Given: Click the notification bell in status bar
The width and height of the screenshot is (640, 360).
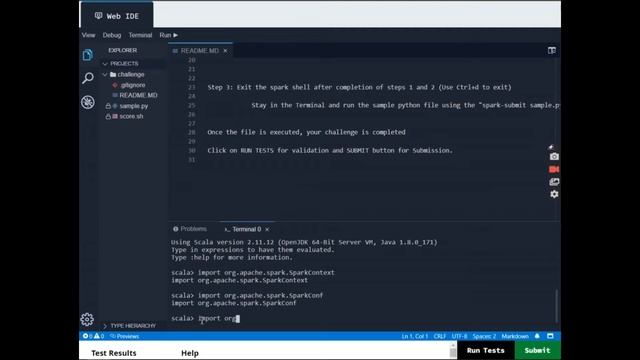Looking at the screenshot, I should [537, 336].
